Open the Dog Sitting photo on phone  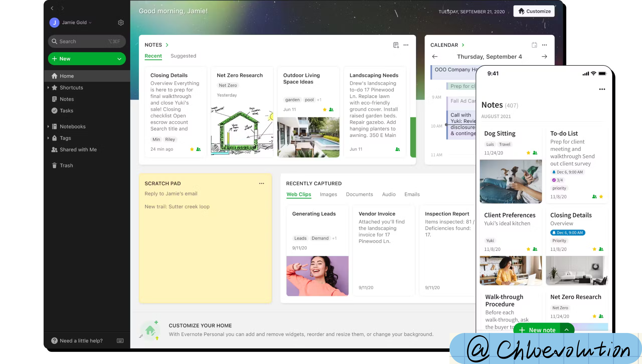pos(511,181)
